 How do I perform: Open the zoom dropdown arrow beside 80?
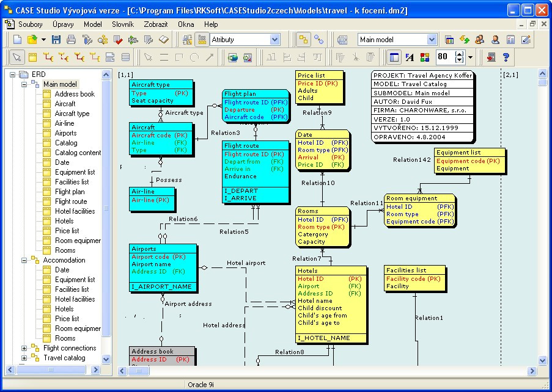pos(470,57)
